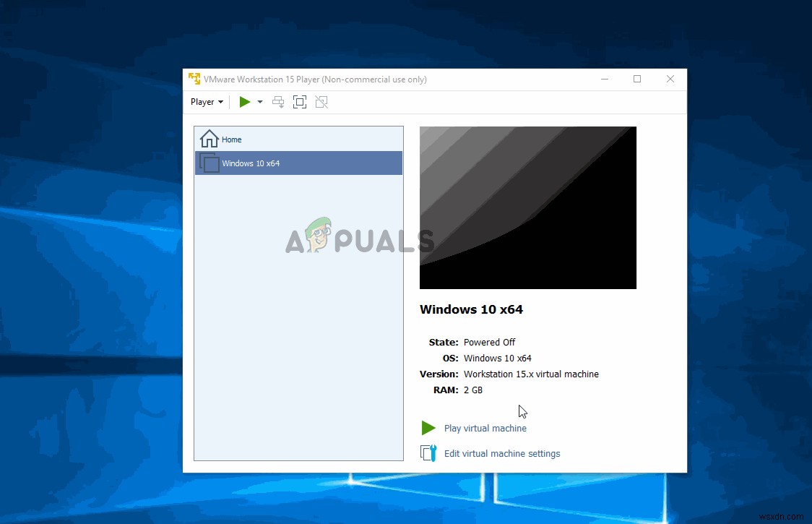Click the Windows 10 x64 title heading
The width and height of the screenshot is (812, 524).
[x=471, y=309]
